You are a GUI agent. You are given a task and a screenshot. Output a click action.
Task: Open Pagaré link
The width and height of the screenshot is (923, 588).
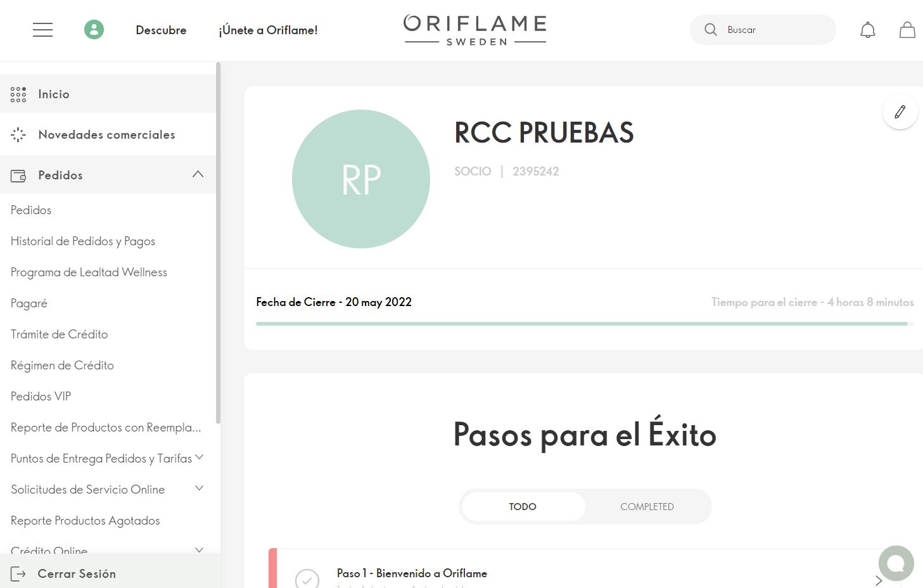pyautogui.click(x=29, y=304)
